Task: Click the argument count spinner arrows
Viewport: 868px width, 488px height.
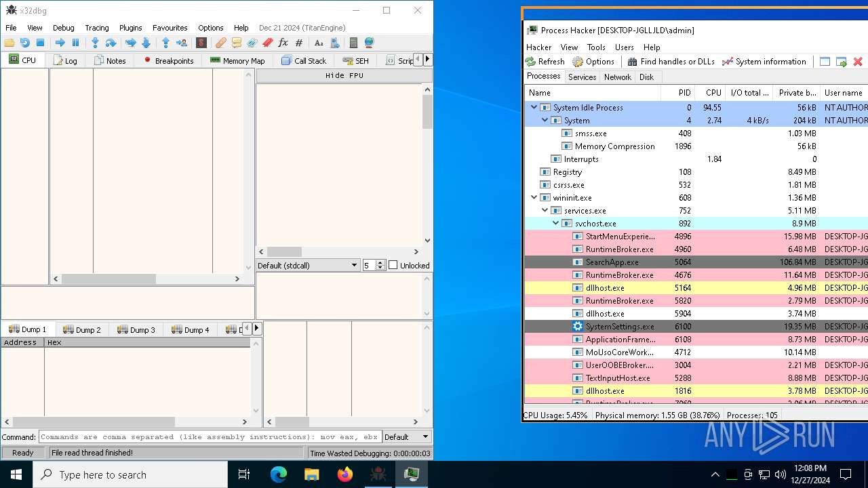Action: (380, 265)
